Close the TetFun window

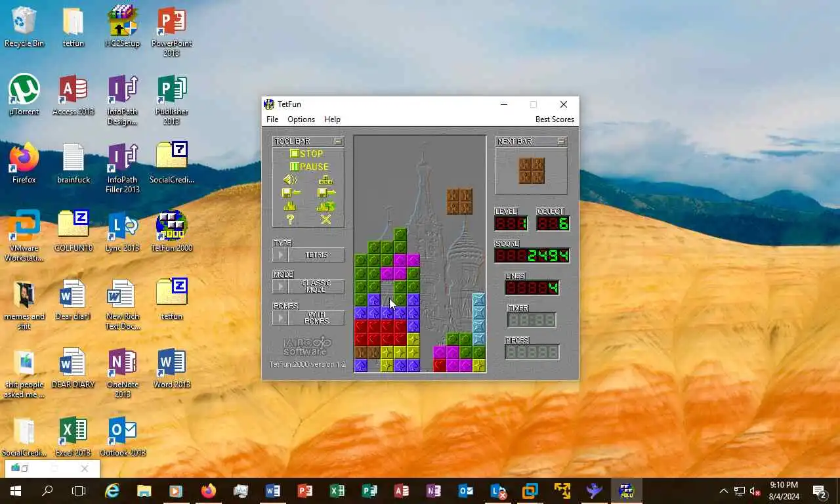coord(563,104)
